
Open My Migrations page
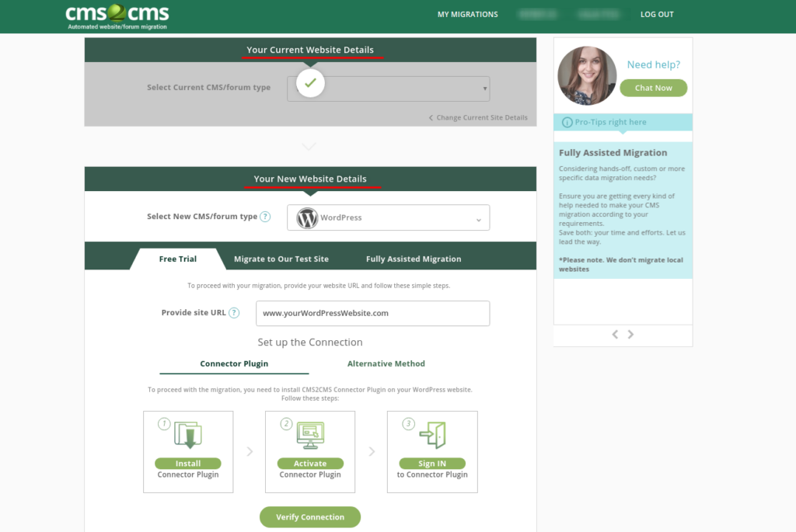coord(467,14)
